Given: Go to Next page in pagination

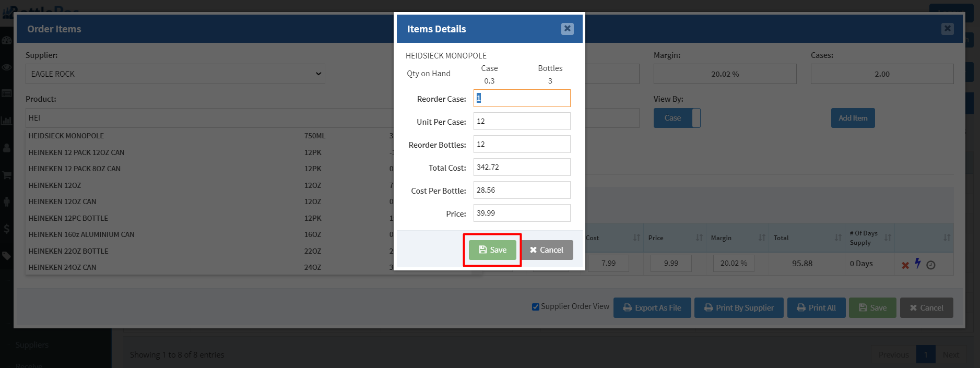Looking at the screenshot, I should click(951, 355).
